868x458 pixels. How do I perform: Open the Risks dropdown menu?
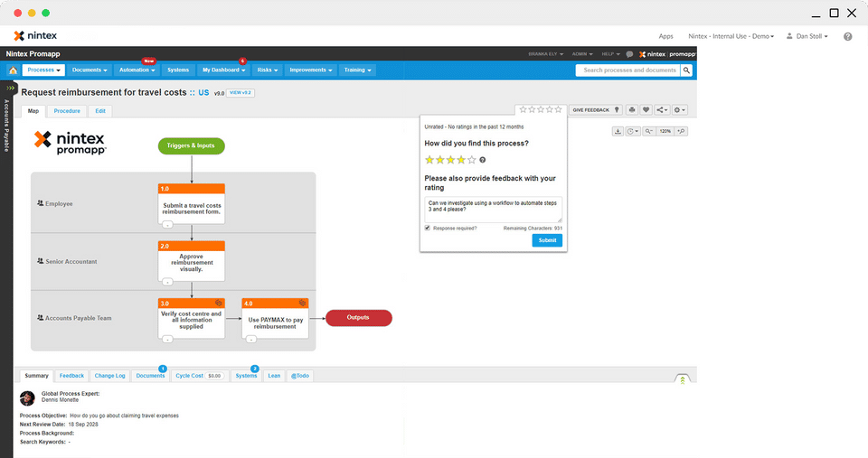268,70
